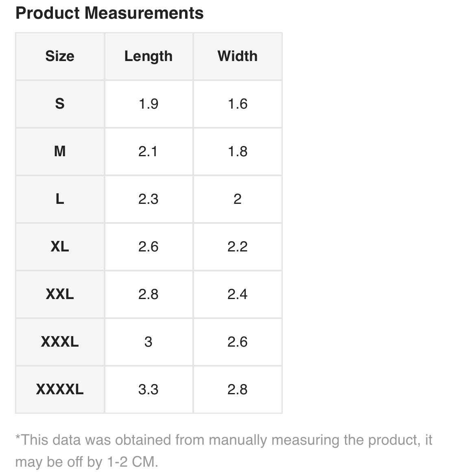Select the XL size row label
Image resolution: width=476 pixels, height=474 pixels.
pos(60,247)
